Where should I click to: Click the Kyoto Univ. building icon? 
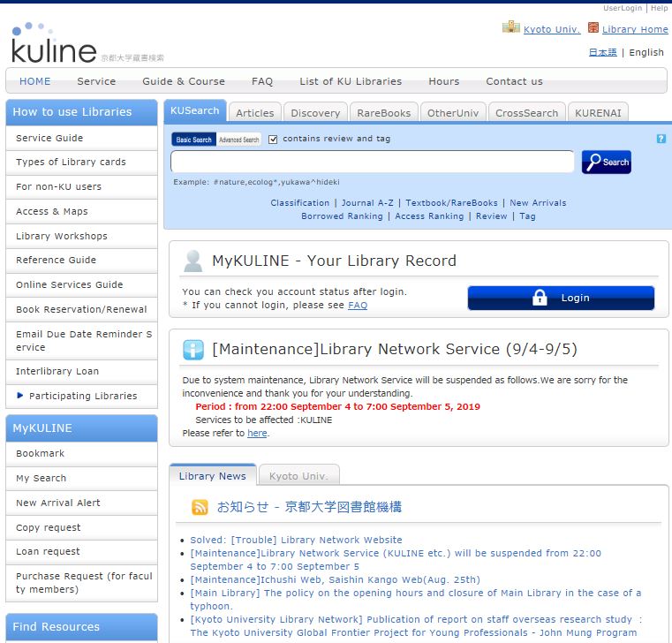(x=510, y=28)
